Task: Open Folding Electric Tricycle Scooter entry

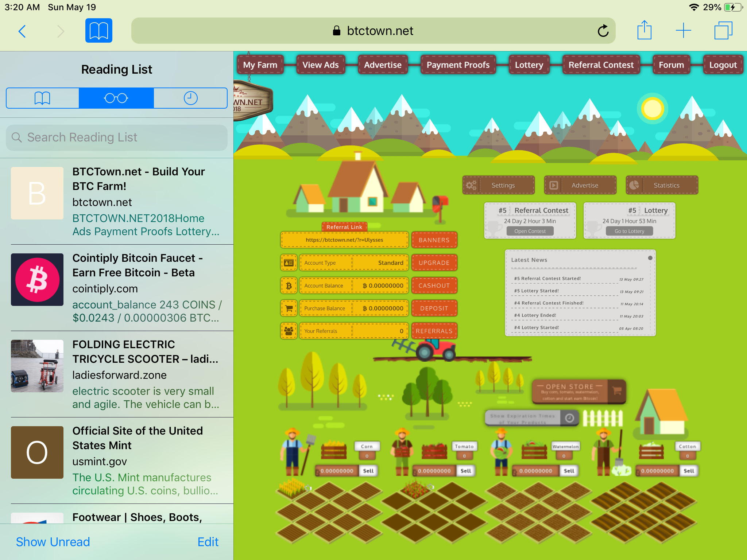Action: coord(117,374)
